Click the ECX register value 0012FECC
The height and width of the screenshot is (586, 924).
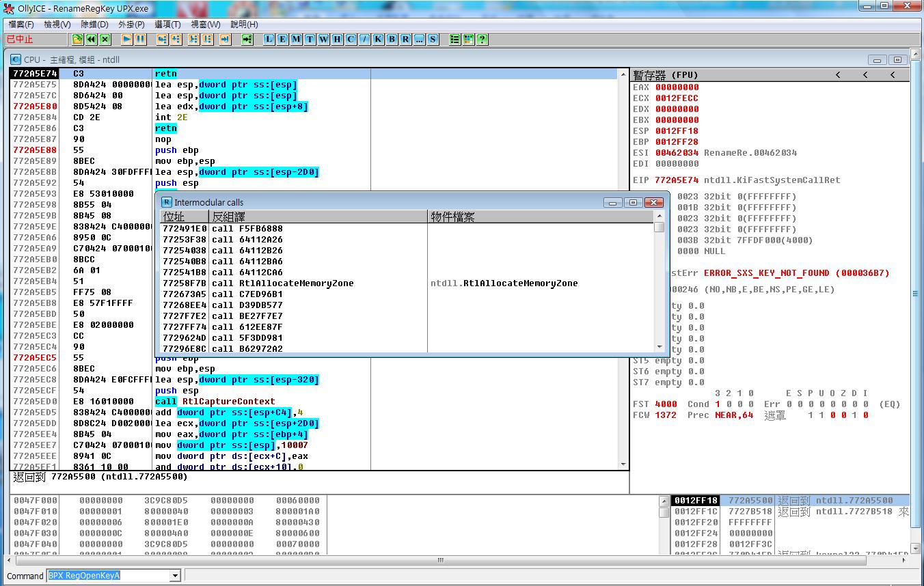point(677,98)
